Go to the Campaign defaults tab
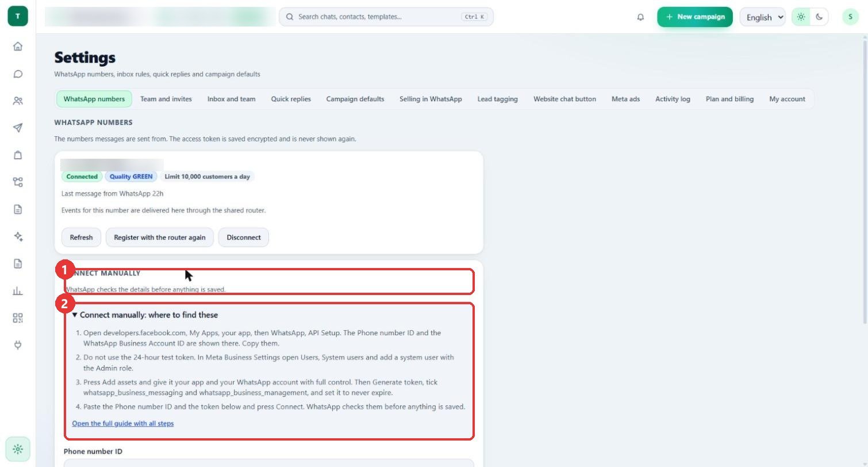Viewport: 868px width, 467px height. 355,99
